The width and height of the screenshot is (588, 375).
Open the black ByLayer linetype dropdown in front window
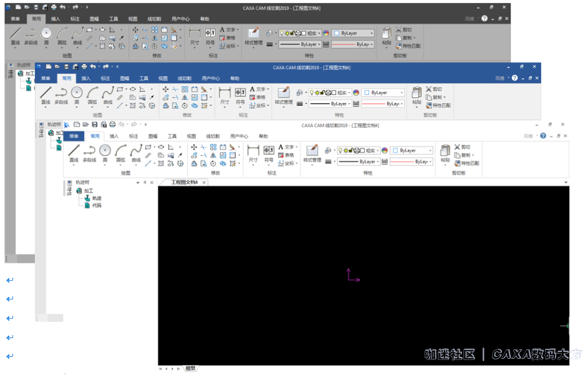(359, 162)
